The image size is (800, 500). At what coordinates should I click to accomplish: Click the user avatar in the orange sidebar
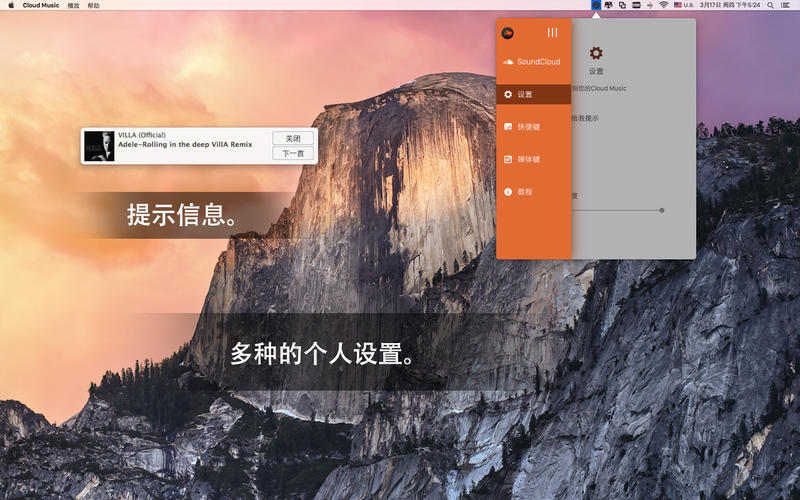pyautogui.click(x=507, y=33)
